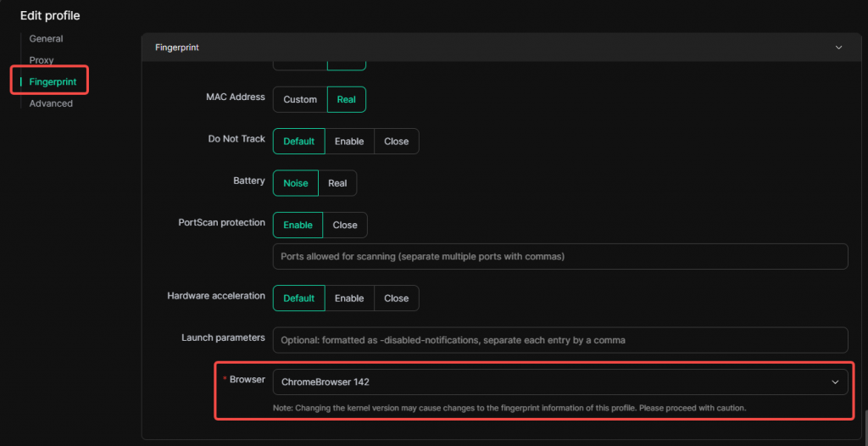Focus the Launch parameters input field
This screenshot has width=868, height=446.
click(559, 340)
